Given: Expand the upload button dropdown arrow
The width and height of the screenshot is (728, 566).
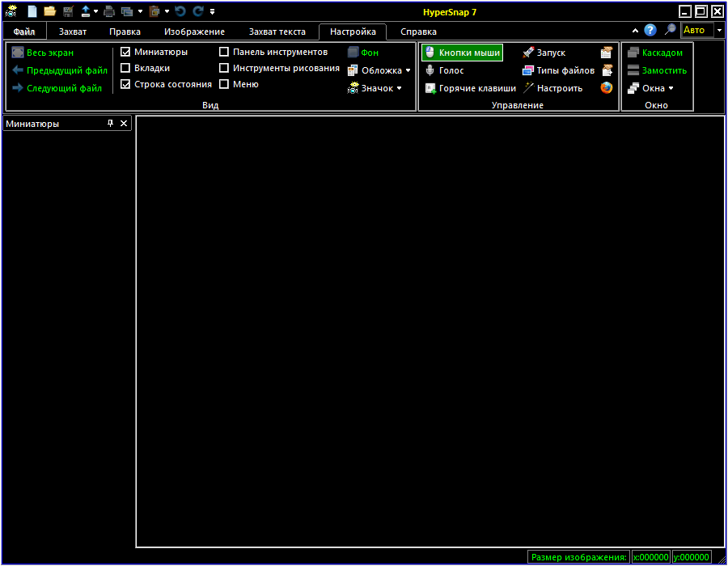Looking at the screenshot, I should pos(95,11).
